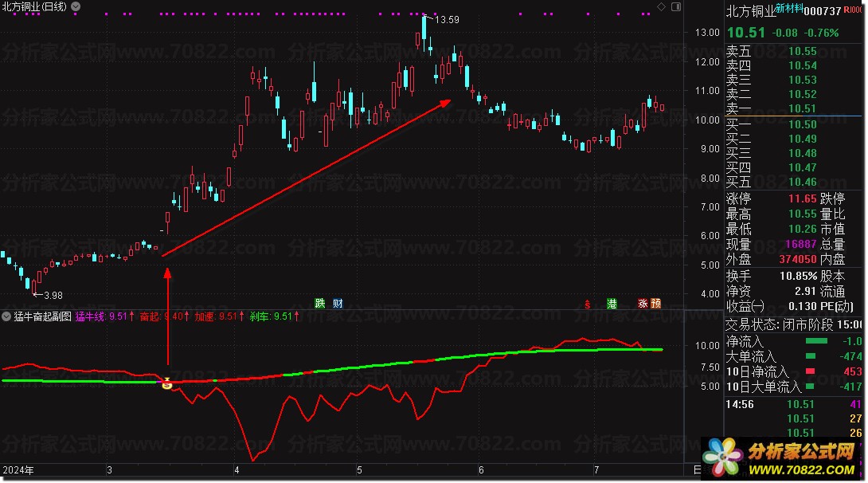This screenshot has width=868, height=483.
Task: Open the dropdown beside 北方铜业(日线) title
Action: click(x=76, y=6)
